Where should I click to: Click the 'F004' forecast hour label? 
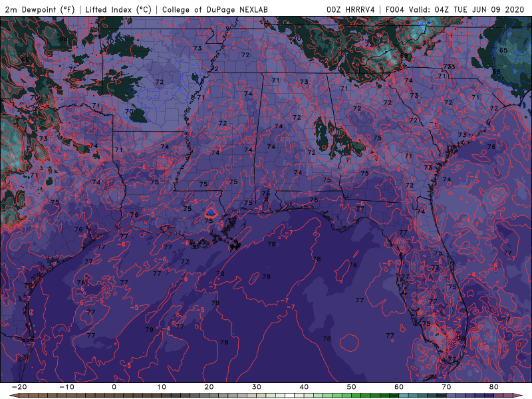point(394,9)
